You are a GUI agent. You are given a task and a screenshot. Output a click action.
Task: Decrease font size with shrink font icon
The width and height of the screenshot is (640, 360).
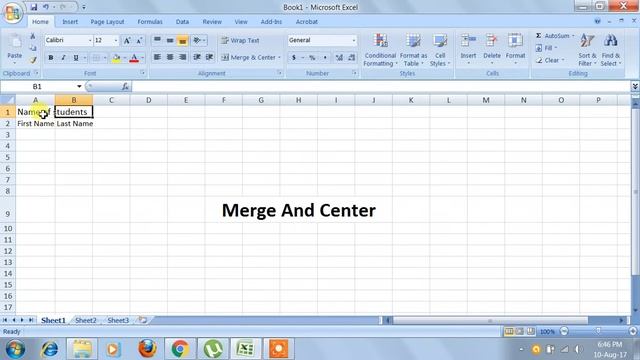[139, 40]
